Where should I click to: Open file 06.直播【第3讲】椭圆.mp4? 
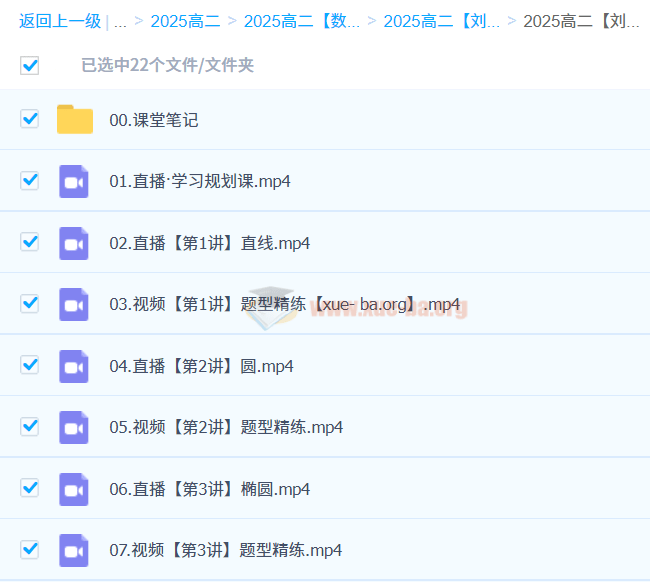[209, 489]
